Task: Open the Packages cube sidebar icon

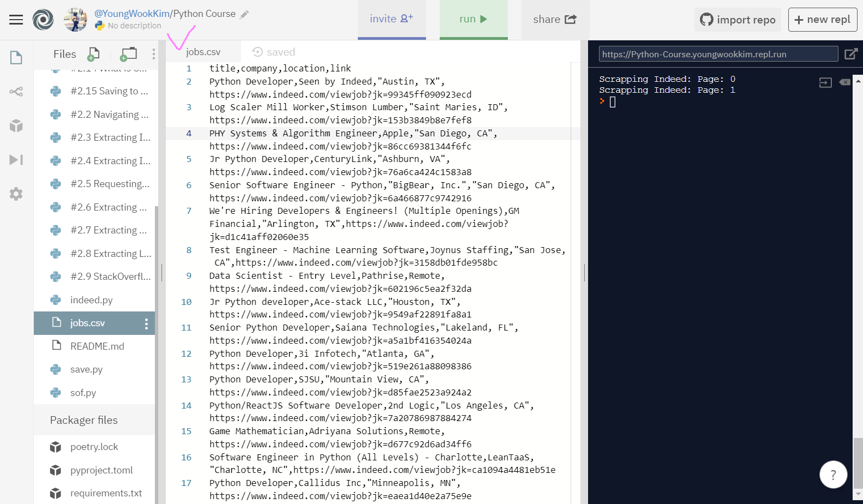Action: 16,126
